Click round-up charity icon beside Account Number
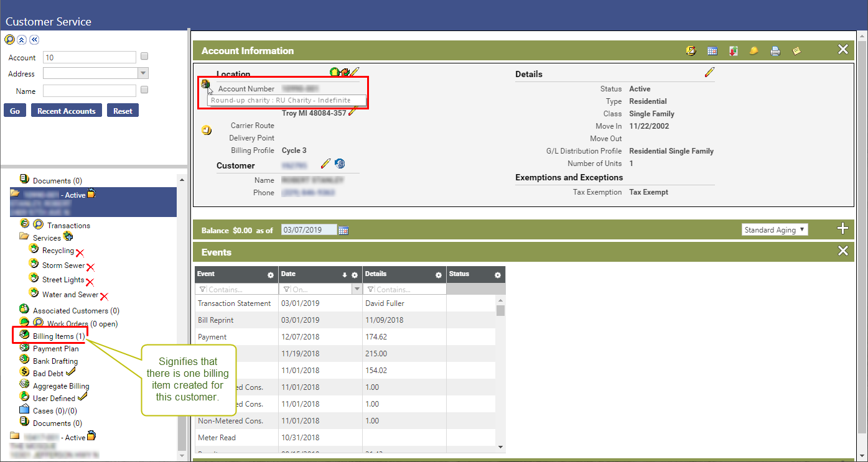This screenshot has height=462, width=868. [205, 85]
